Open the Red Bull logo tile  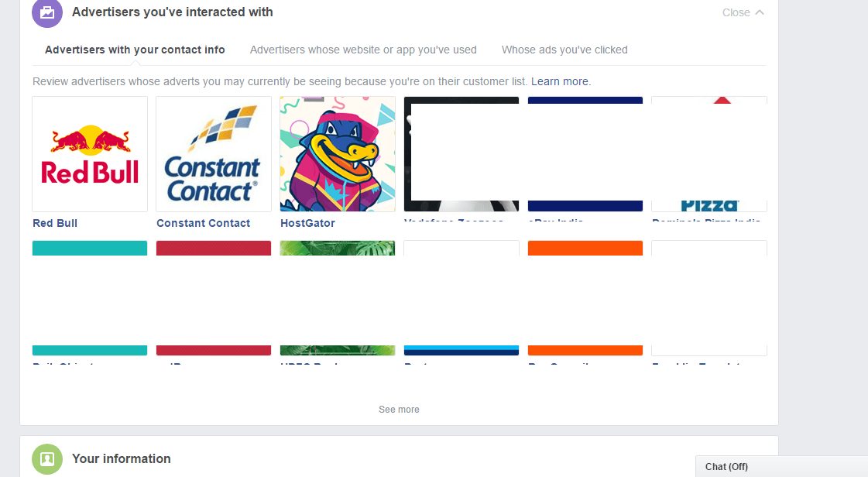pyautogui.click(x=90, y=154)
